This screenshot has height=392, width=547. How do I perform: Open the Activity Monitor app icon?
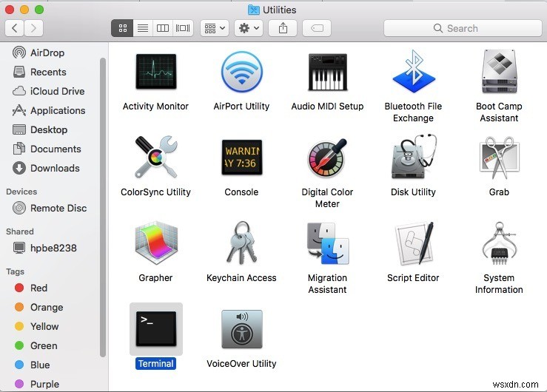(x=156, y=72)
